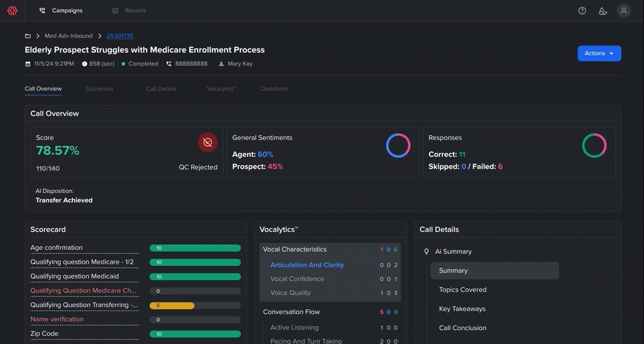The image size is (644, 344).
Task: Open the call link 25301735
Action: 120,35
